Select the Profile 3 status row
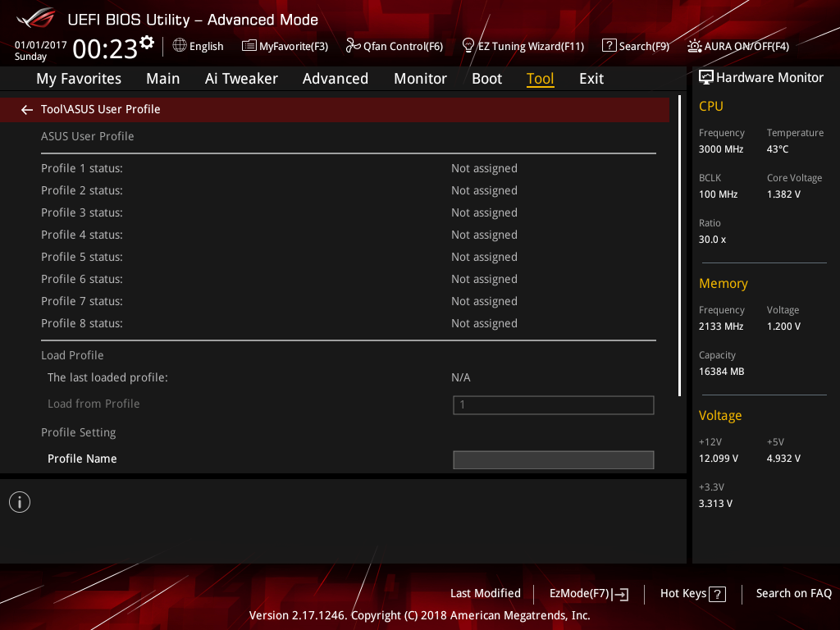840x630 pixels. click(x=348, y=212)
